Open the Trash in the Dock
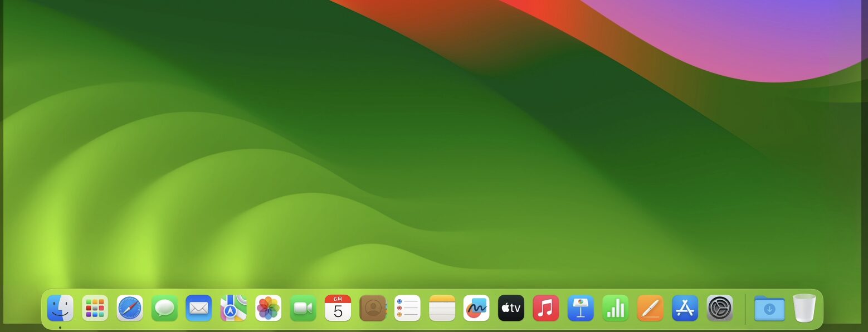The width and height of the screenshot is (868, 332). click(804, 308)
